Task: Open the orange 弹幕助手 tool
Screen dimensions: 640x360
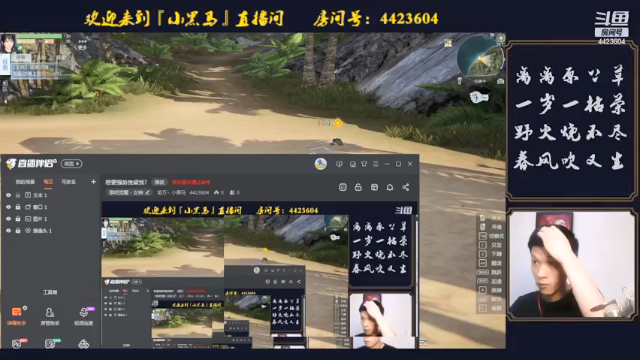Action: click(x=16, y=316)
